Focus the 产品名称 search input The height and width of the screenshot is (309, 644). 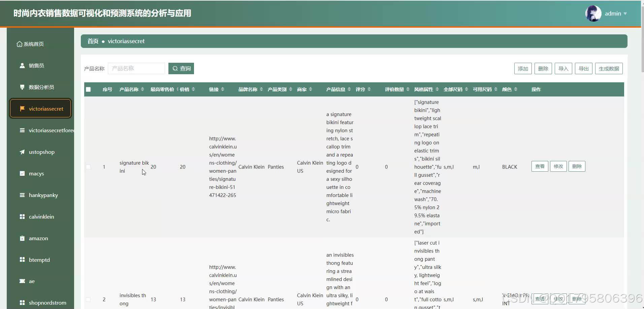[136, 68]
